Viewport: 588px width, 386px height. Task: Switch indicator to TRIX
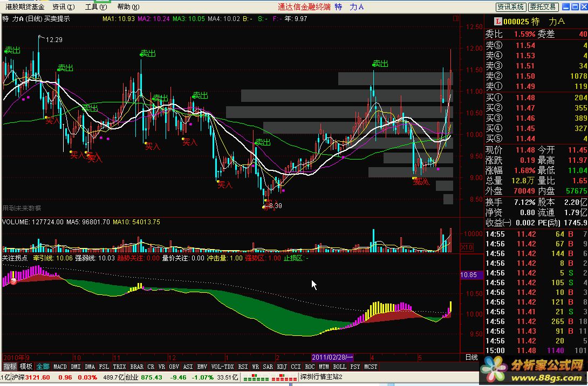click(119, 367)
